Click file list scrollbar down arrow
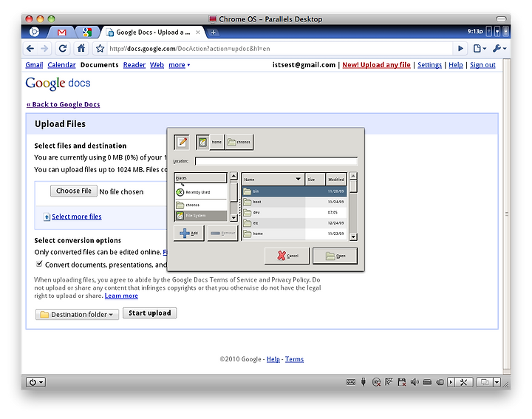 [x=353, y=236]
